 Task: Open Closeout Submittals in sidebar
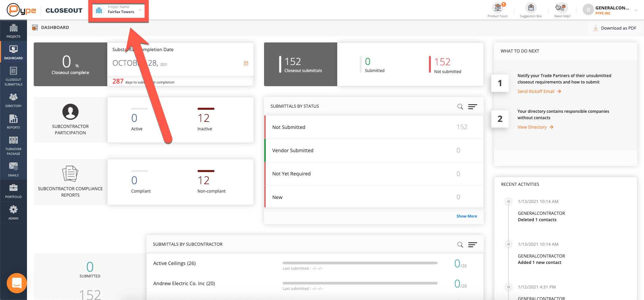point(13,76)
